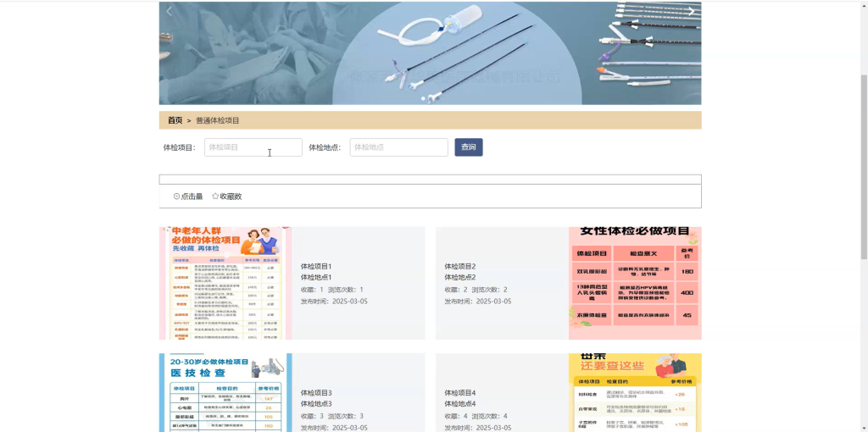Open the 还要查这些 yellow thumbnail
868x432 pixels.
(x=635, y=393)
